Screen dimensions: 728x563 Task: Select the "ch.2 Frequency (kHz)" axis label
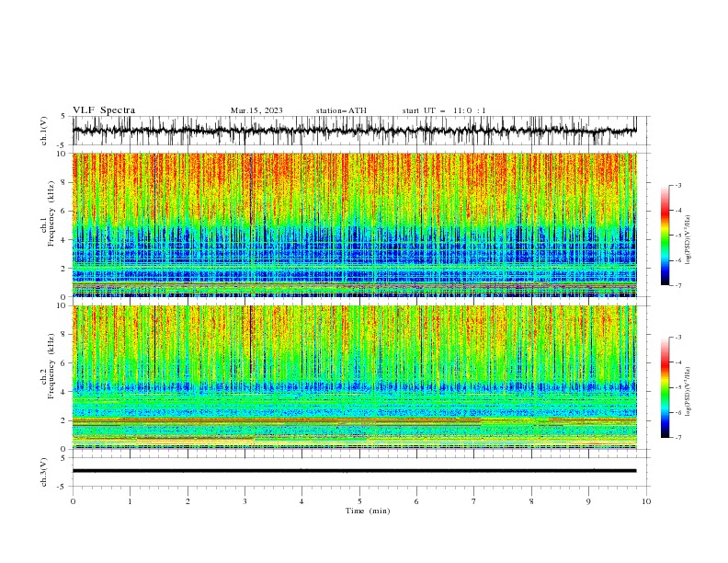tap(48, 363)
